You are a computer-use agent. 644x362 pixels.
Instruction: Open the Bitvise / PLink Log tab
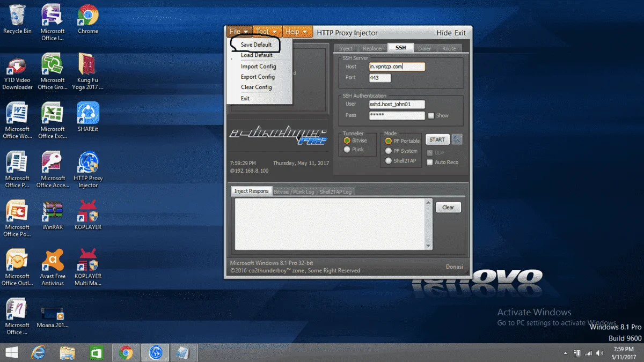tap(294, 191)
